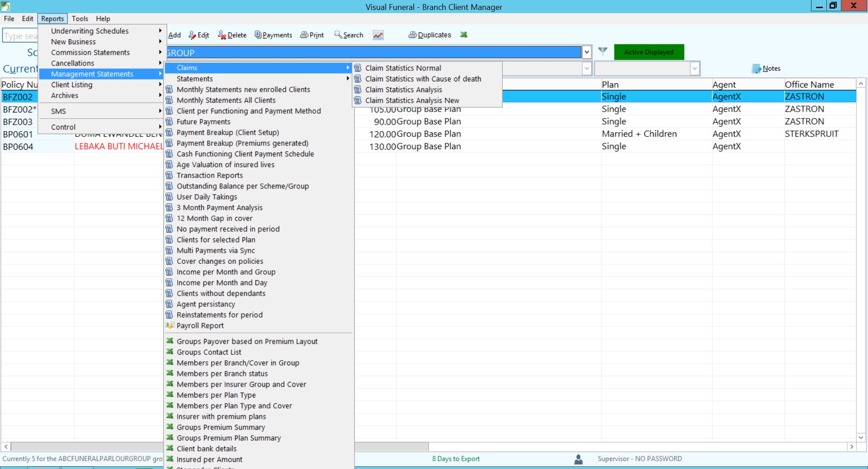Click the Edit toolbar button
Screen dimensions: 868x469
pos(199,35)
